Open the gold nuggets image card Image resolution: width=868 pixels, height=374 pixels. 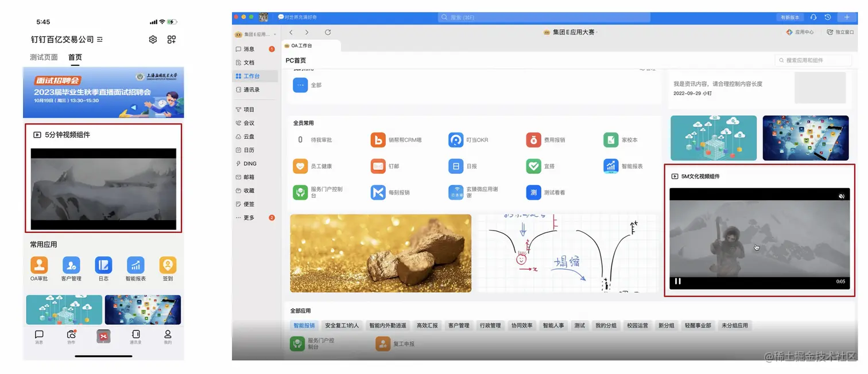(381, 254)
